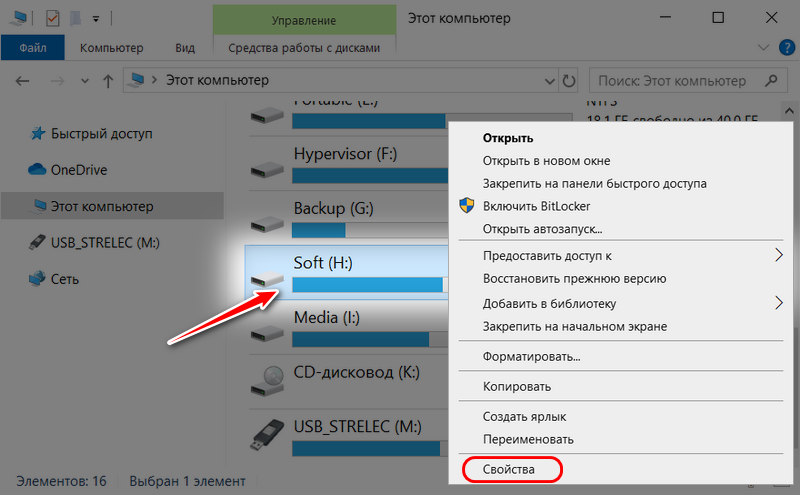800x495 pixels.
Task: Open the address bar history dropdown
Action: [549, 80]
